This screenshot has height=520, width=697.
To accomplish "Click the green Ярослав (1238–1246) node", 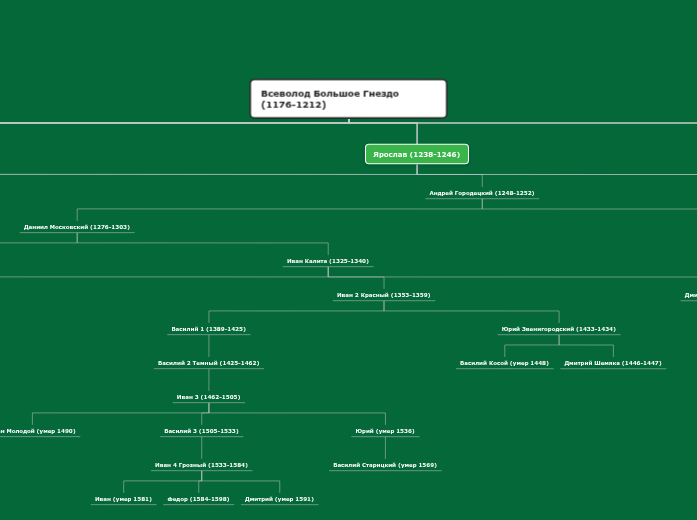I will pos(416,155).
